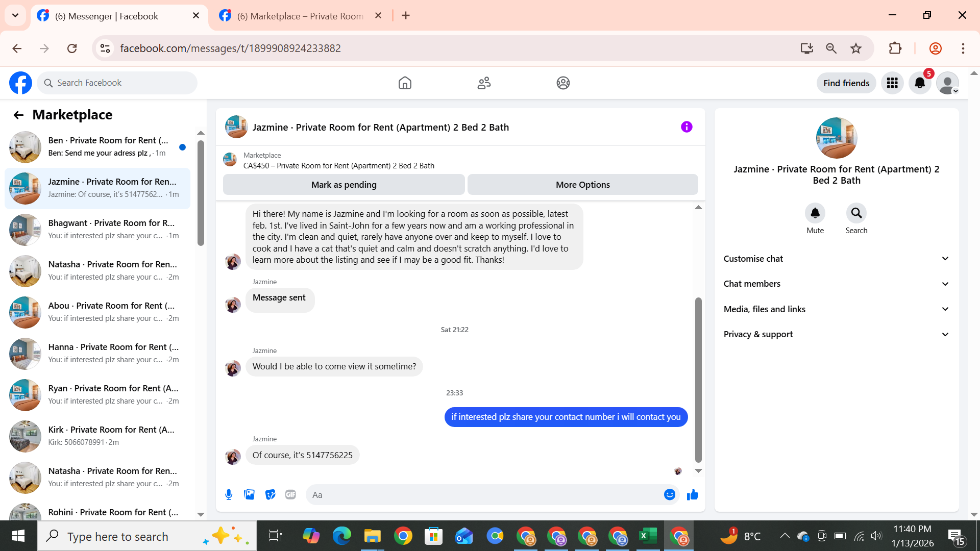Image resolution: width=980 pixels, height=551 pixels.
Task: Open the notifications bell in top bar
Action: (x=920, y=83)
